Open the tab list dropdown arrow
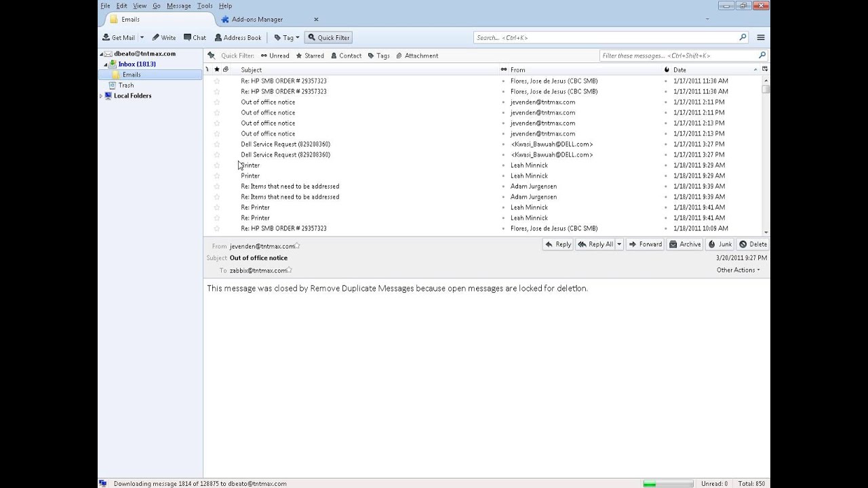This screenshot has width=868, height=488. (708, 20)
